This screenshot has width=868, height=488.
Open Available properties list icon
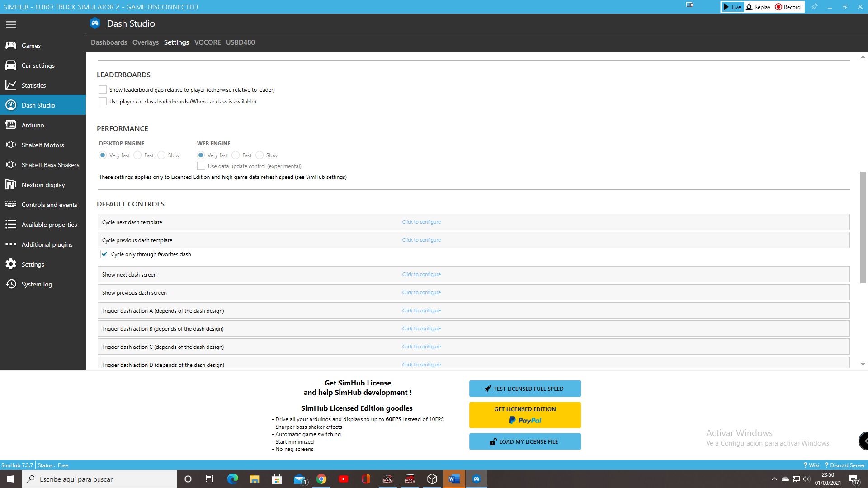(x=11, y=225)
